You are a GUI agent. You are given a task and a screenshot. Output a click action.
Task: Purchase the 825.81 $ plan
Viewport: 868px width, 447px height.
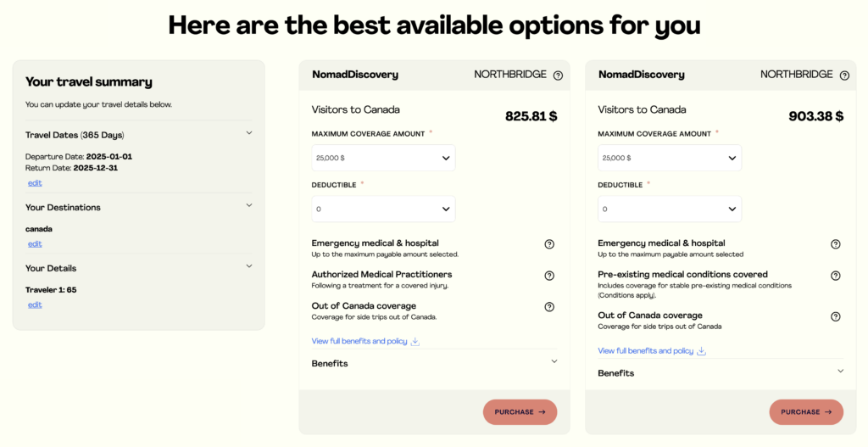520,412
